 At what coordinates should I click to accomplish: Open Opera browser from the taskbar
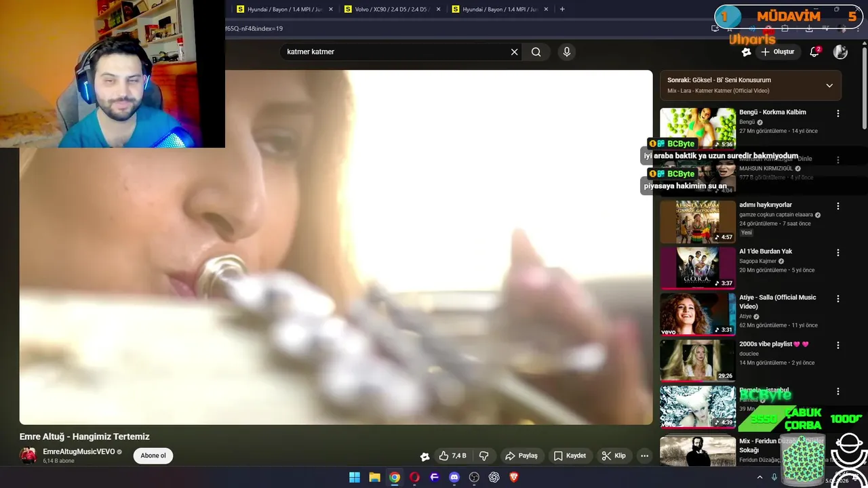[x=414, y=477]
